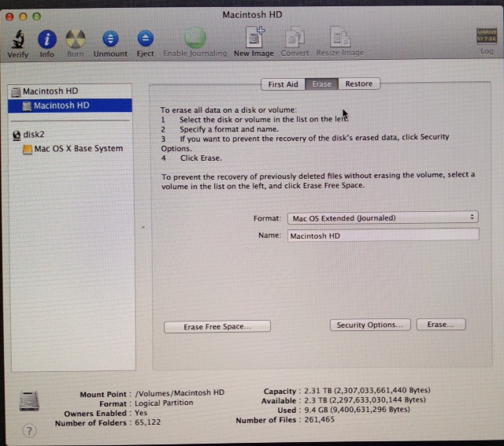Switch to the Restore tab

(x=359, y=84)
